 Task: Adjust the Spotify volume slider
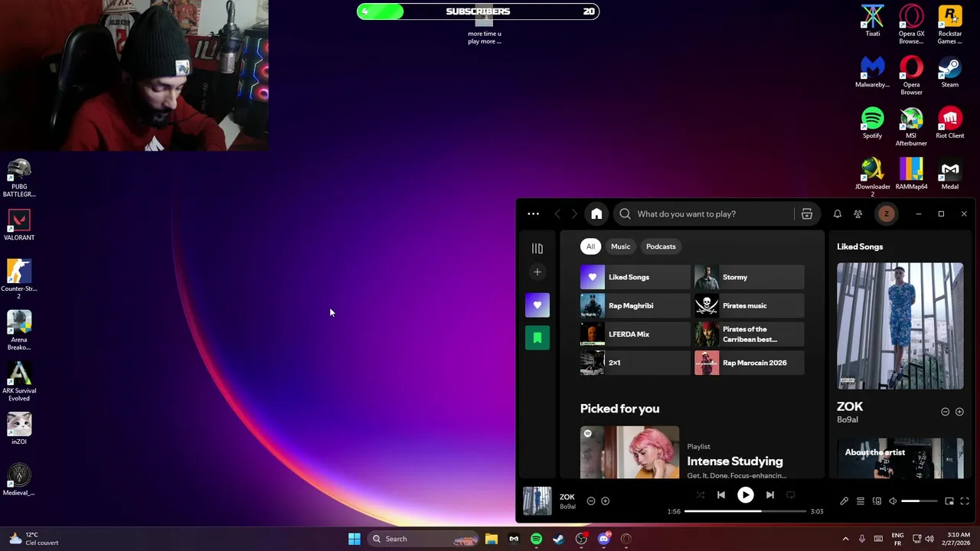(919, 501)
